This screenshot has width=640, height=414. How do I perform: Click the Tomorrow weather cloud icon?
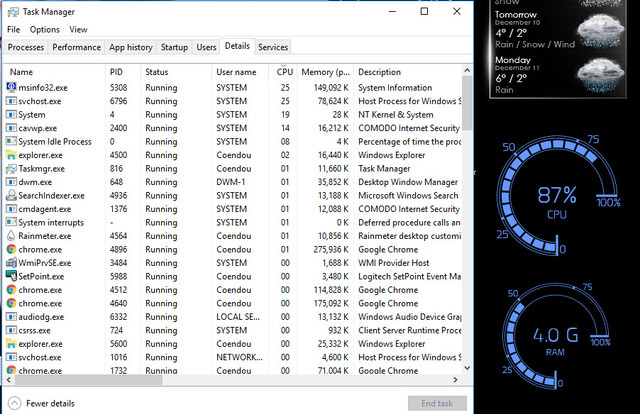(600, 31)
